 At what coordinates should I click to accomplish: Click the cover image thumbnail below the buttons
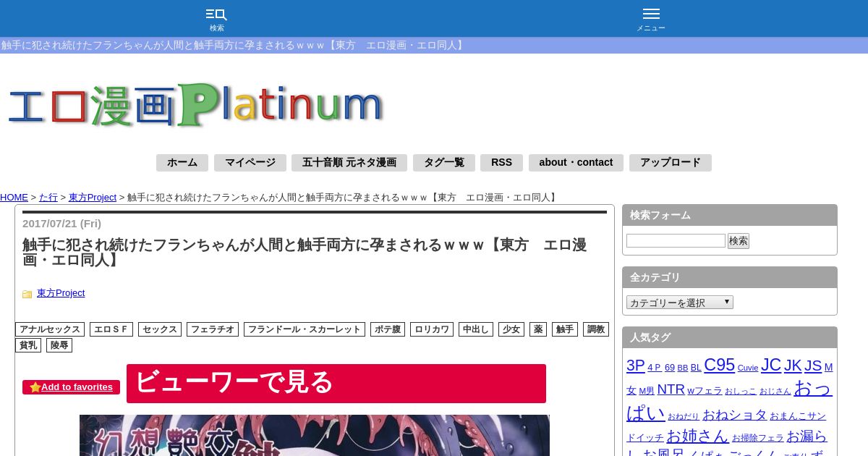coord(315,435)
